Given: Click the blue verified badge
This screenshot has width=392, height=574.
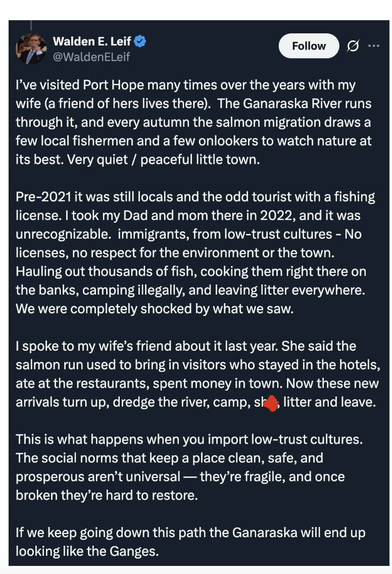Looking at the screenshot, I should pos(140,41).
